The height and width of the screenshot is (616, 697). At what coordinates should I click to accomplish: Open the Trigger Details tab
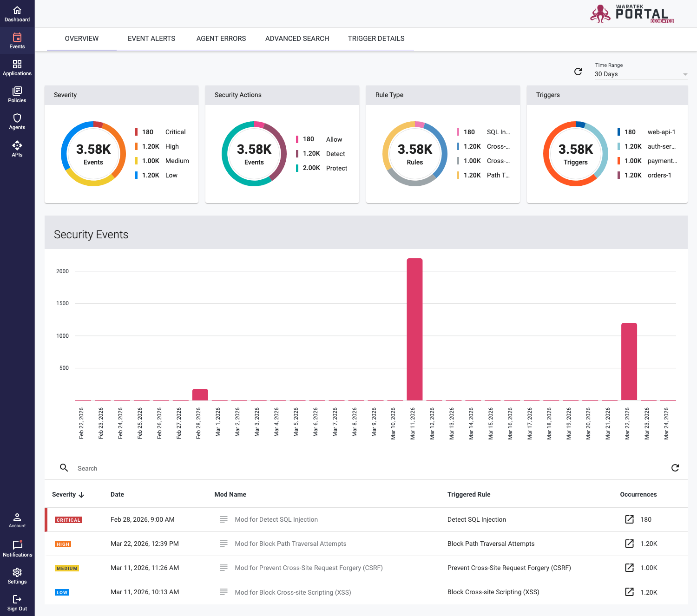[376, 39]
